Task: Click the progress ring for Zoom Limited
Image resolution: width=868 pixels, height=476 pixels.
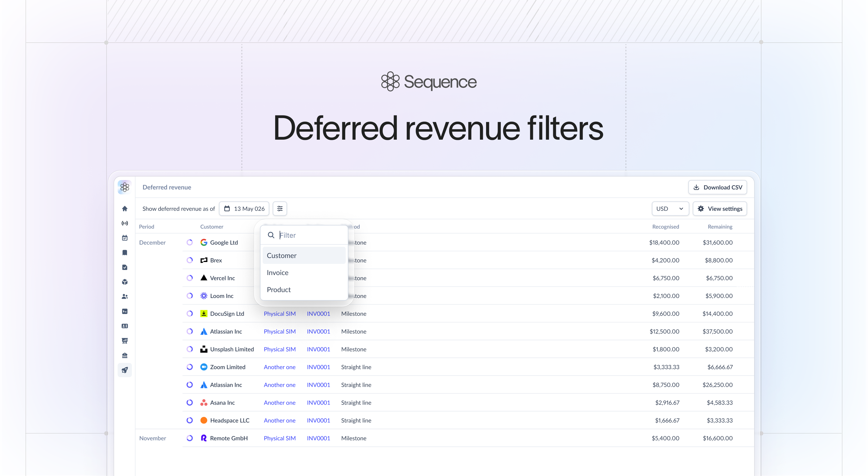Action: 190,367
